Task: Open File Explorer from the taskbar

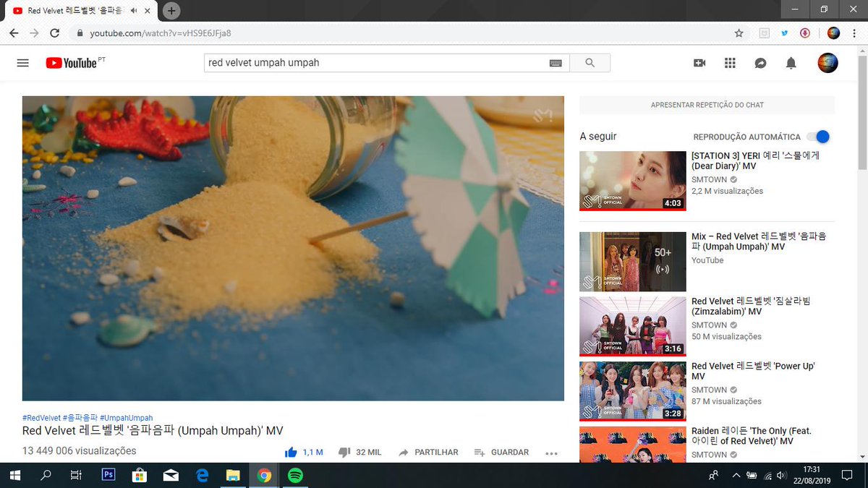Action: [x=233, y=475]
